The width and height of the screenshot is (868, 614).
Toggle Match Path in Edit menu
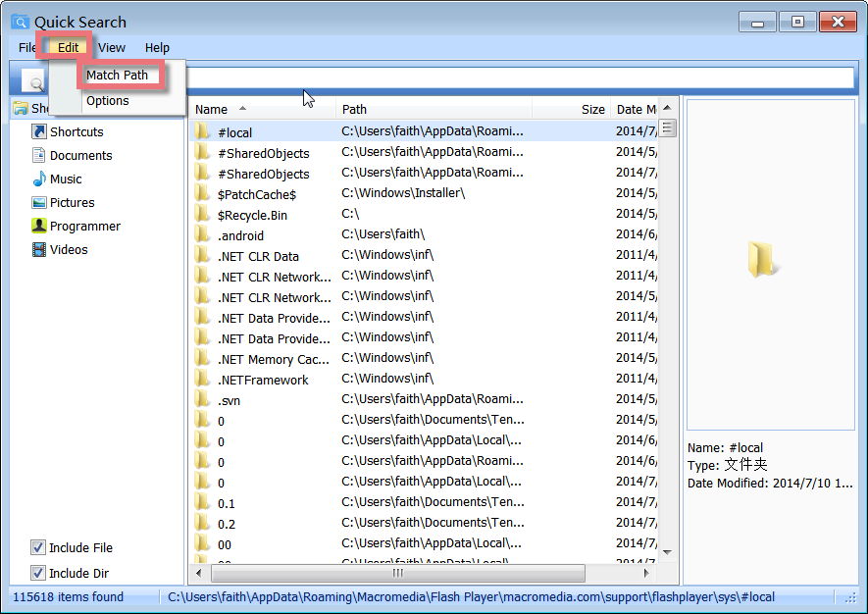[x=117, y=75]
